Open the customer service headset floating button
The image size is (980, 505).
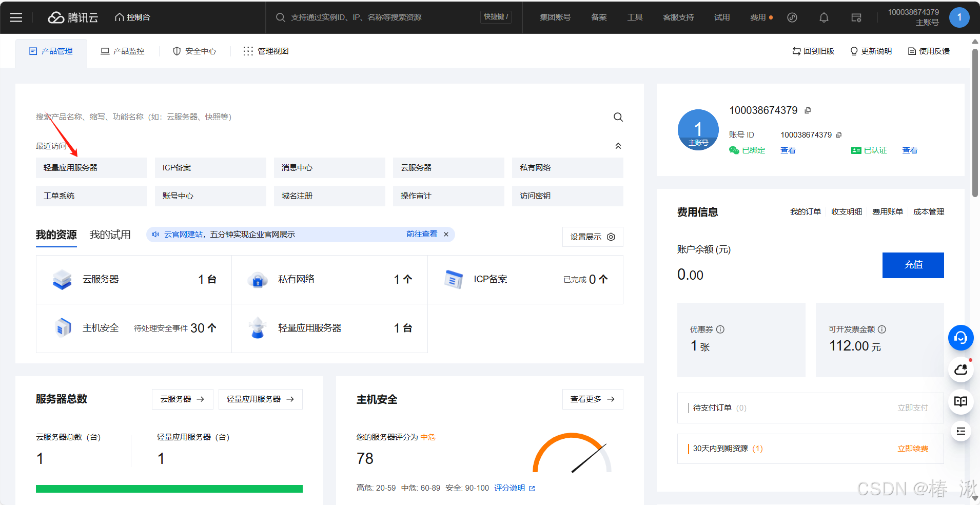pyautogui.click(x=961, y=338)
